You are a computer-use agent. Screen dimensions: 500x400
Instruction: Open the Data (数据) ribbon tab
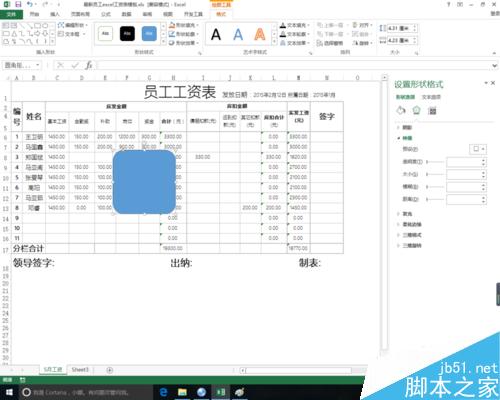126,14
